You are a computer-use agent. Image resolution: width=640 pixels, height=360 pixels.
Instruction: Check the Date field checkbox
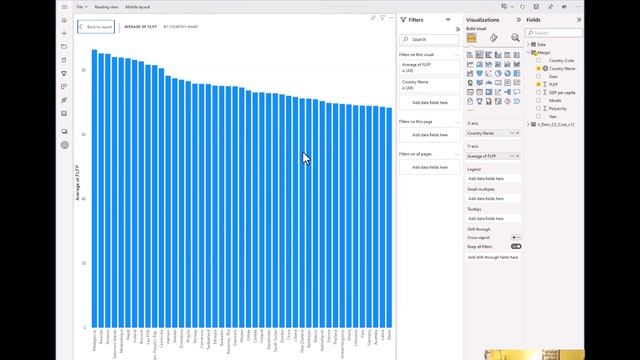(538, 76)
